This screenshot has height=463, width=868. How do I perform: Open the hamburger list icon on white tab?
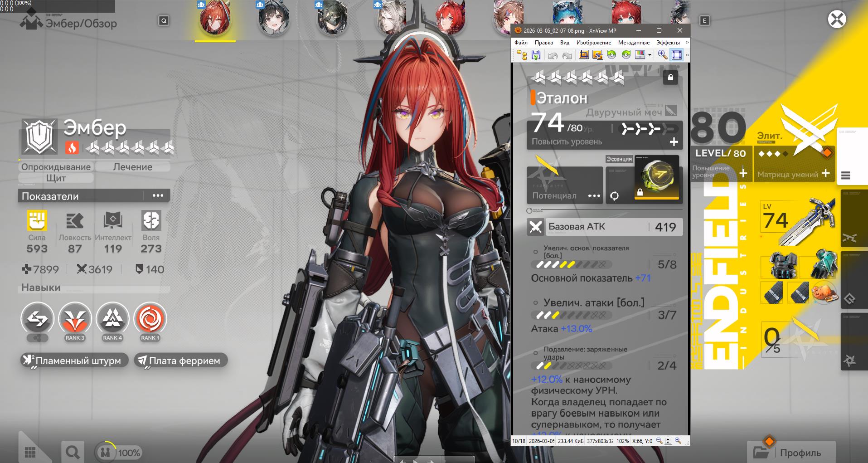(x=846, y=175)
